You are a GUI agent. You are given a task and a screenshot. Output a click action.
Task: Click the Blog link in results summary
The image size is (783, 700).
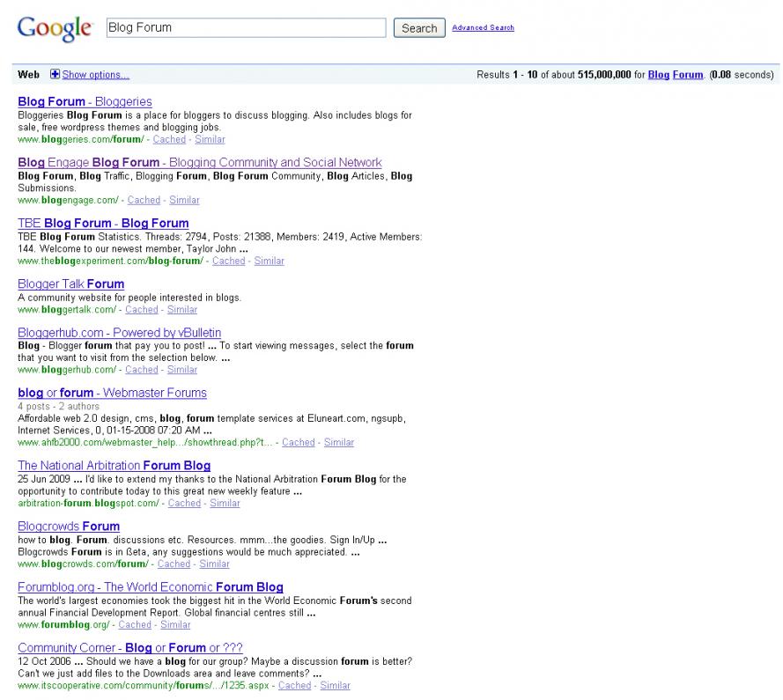pyautogui.click(x=658, y=74)
